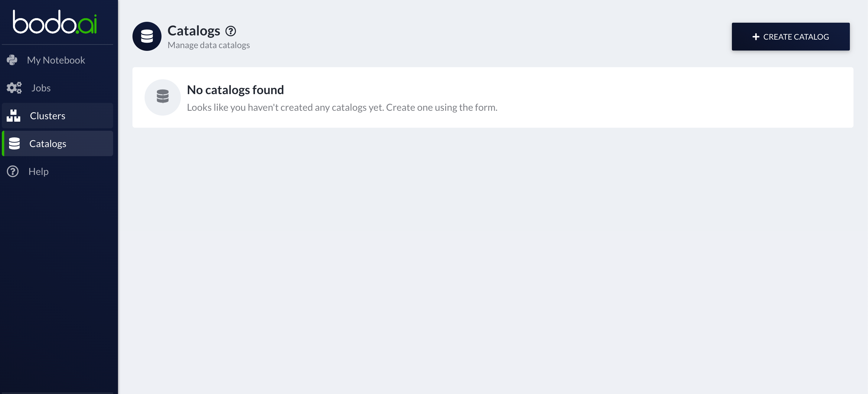868x394 pixels.
Task: Click the grey database icon in empty state
Action: pos(163,97)
